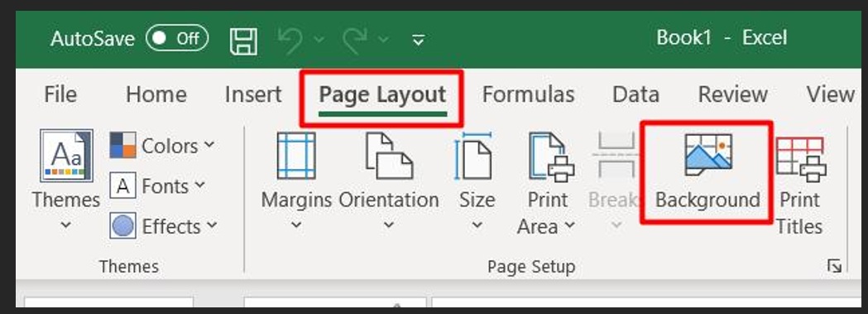Open the Fonts dropdown chevron
This screenshot has width=868, height=314.
click(199, 185)
